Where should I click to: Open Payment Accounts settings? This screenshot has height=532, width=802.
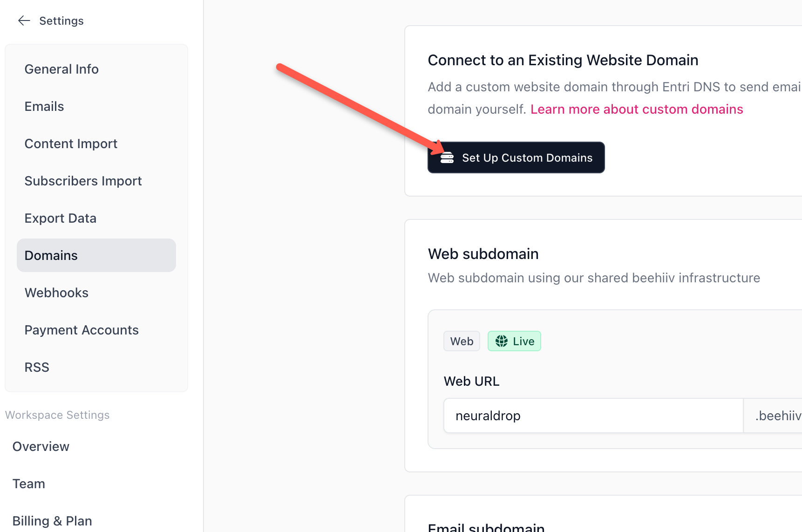82,329
